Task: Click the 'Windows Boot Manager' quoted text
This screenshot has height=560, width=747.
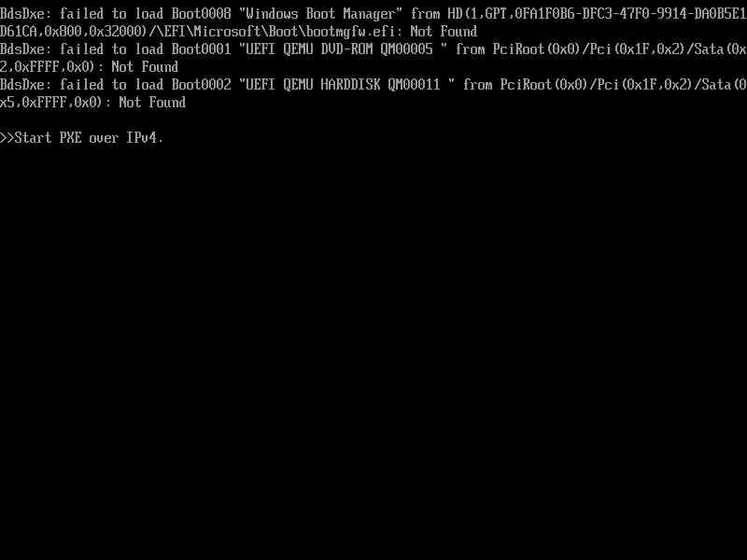Action: pos(320,13)
